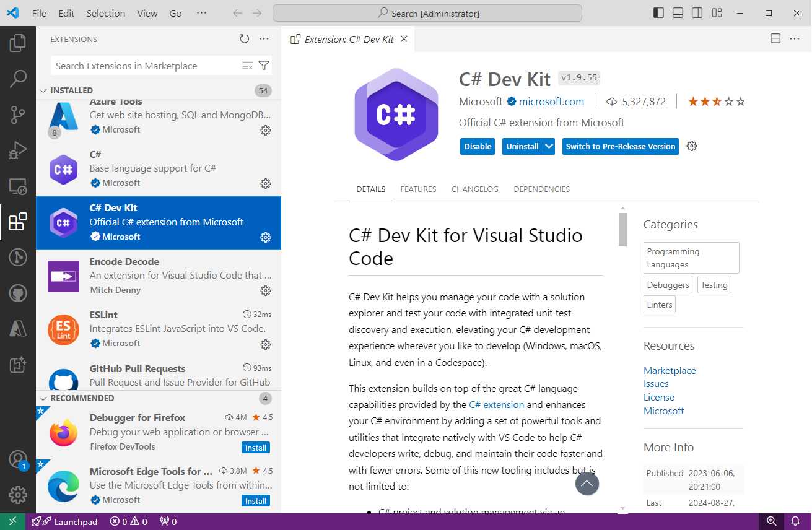Open the remote window indicator in status bar
Screen dimensions: 812x530
tap(12, 521)
